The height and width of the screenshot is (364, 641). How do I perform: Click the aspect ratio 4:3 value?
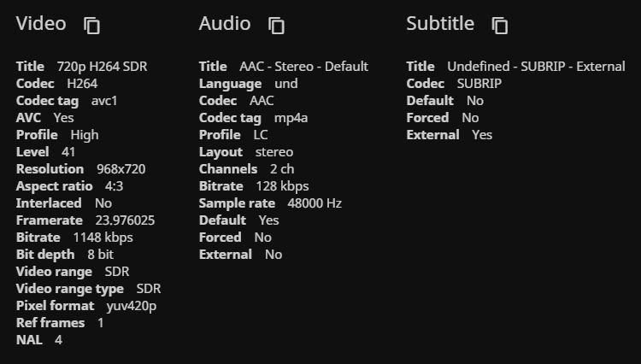point(114,186)
